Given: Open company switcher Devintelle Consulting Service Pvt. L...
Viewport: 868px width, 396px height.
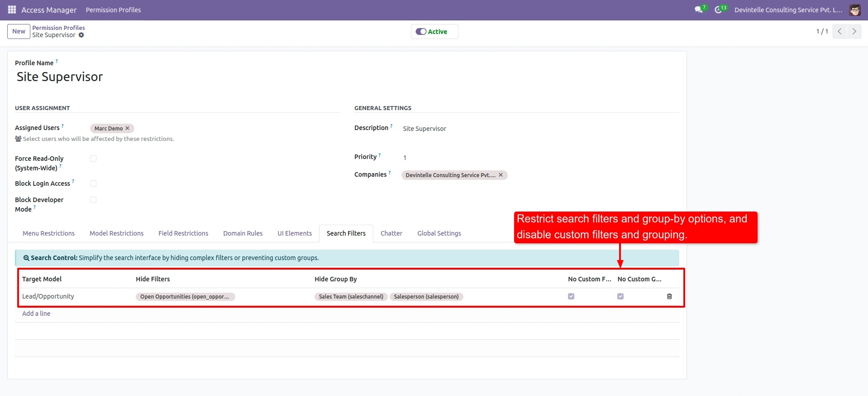Looking at the screenshot, I should click(788, 10).
